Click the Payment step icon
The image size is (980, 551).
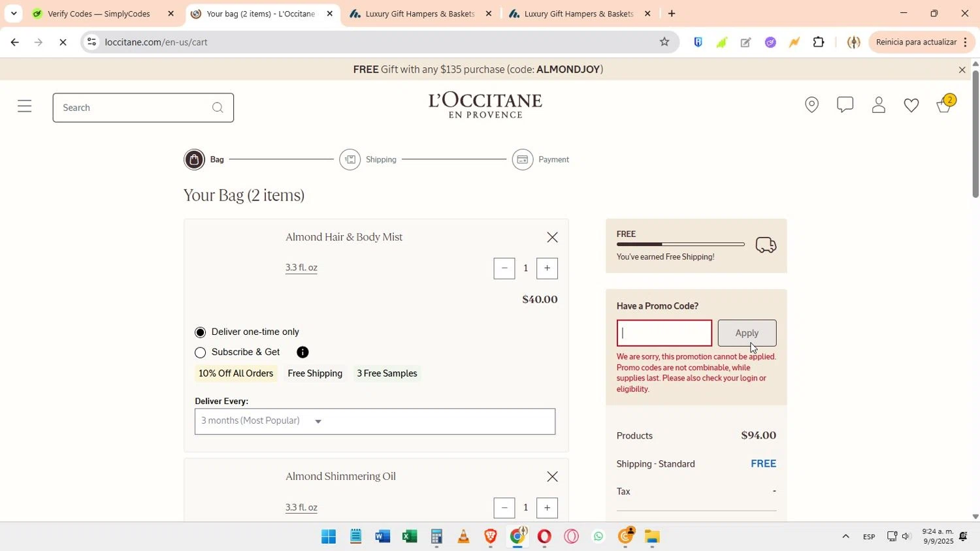(x=523, y=159)
